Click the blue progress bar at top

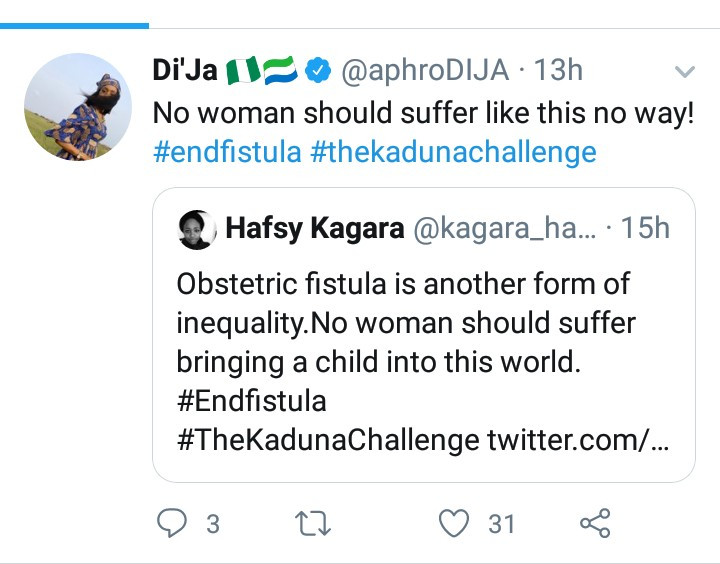(74, 25)
